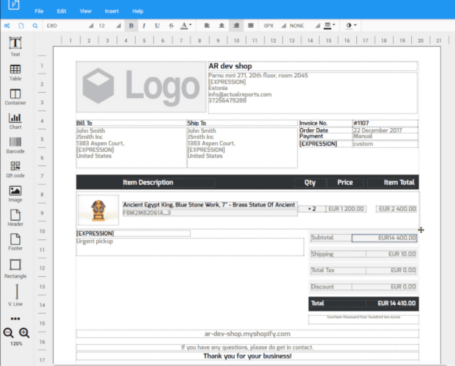The height and width of the screenshot is (366, 455).
Task: Select 'Thank you for your business!' text
Action: 247,356
